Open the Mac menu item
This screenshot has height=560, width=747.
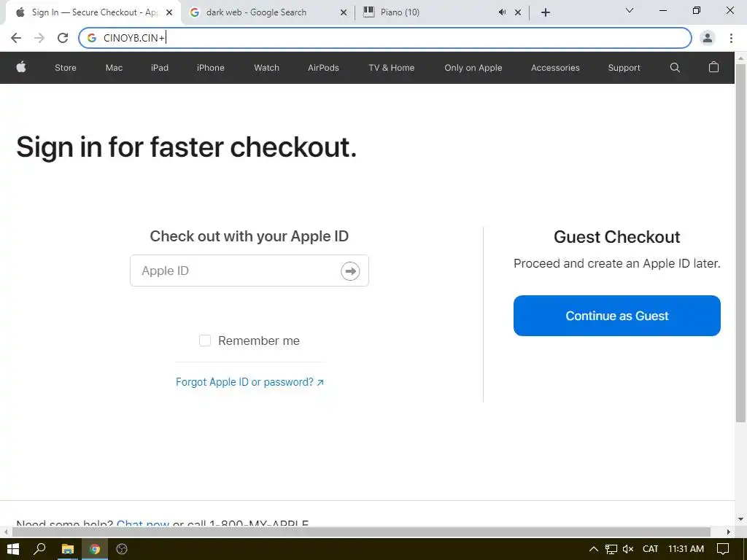tap(114, 68)
